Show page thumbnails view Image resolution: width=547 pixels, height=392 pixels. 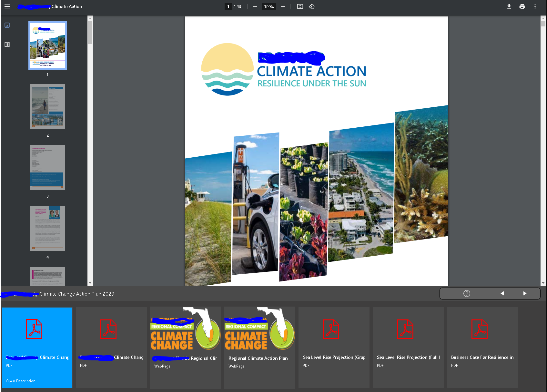tap(7, 25)
